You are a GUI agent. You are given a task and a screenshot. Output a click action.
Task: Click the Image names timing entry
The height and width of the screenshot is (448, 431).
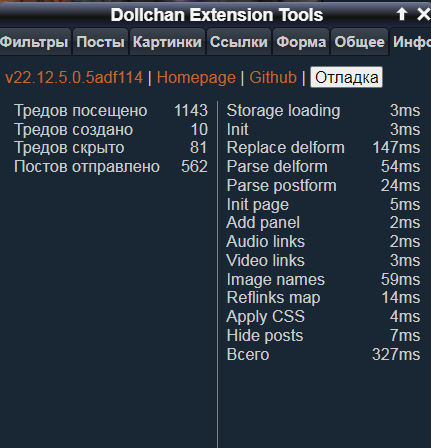tap(323, 279)
